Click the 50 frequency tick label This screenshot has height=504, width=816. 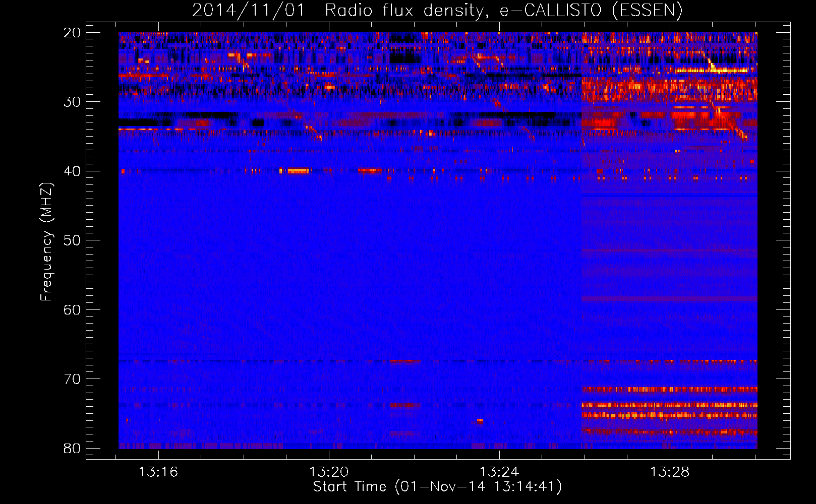(72, 240)
